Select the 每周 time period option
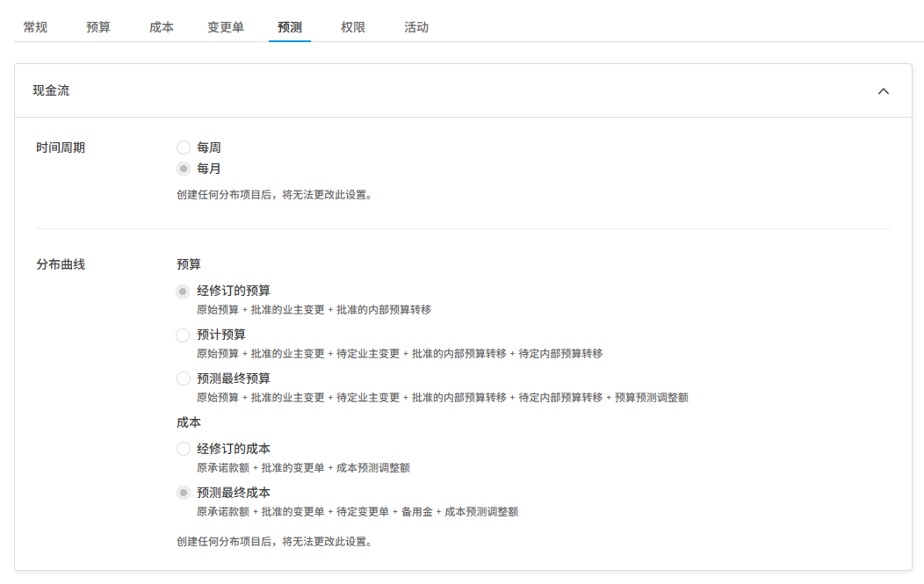 pos(183,148)
